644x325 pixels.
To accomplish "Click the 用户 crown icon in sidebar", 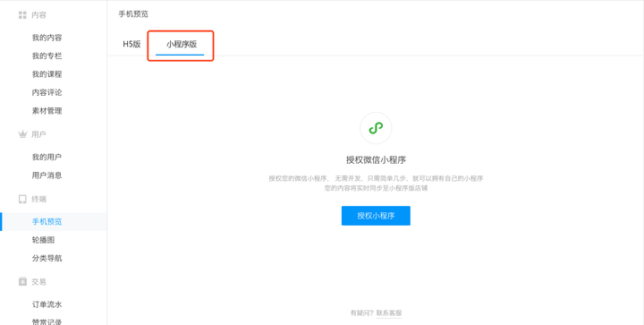I will click(22, 134).
